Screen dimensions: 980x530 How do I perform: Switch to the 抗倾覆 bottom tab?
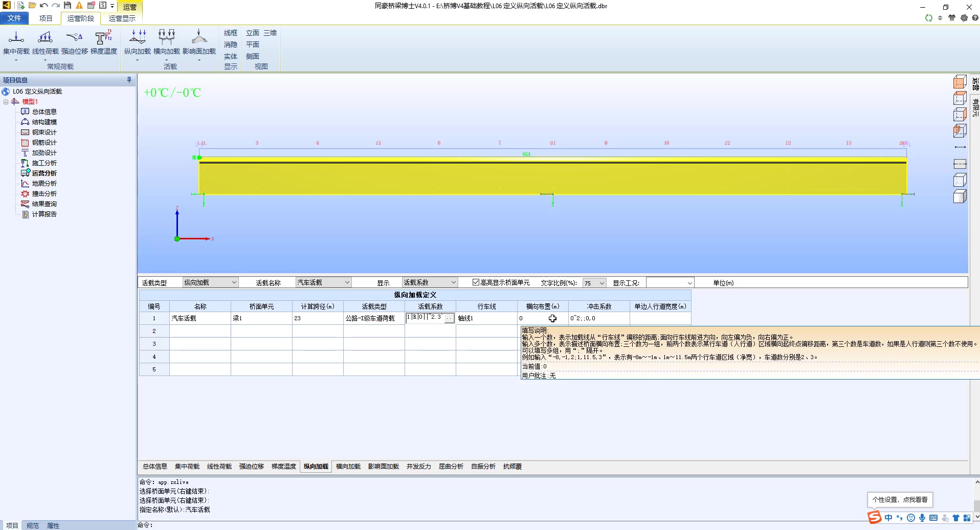click(512, 467)
